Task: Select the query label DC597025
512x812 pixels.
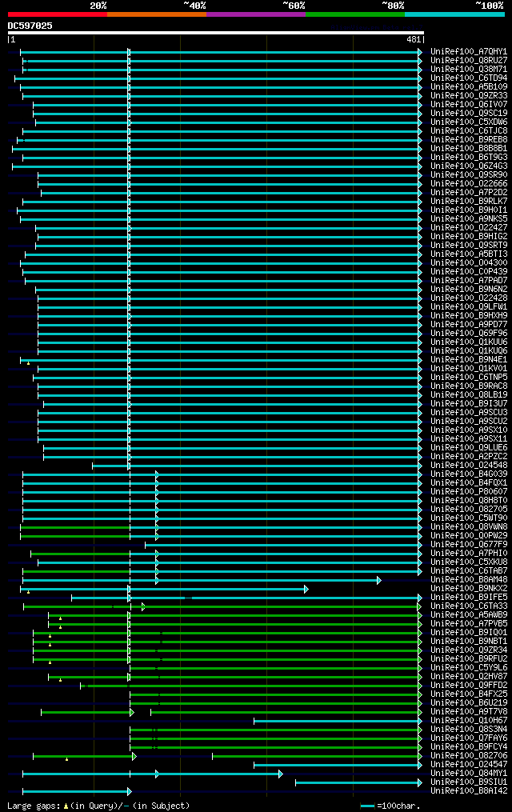Action: pyautogui.click(x=30, y=26)
